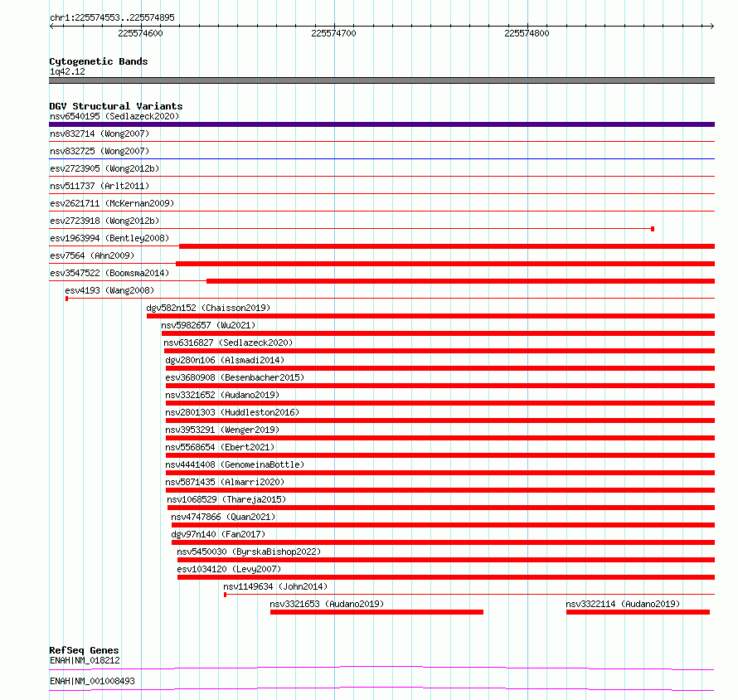Open variant esv7564 (Ahn2009)
Viewport: 738px width, 700px height.
(x=92, y=255)
